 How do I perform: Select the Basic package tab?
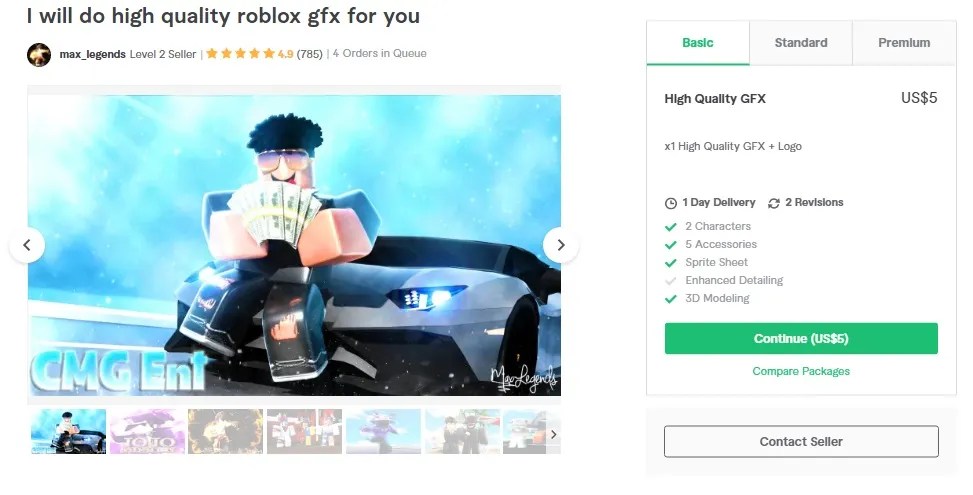(697, 43)
